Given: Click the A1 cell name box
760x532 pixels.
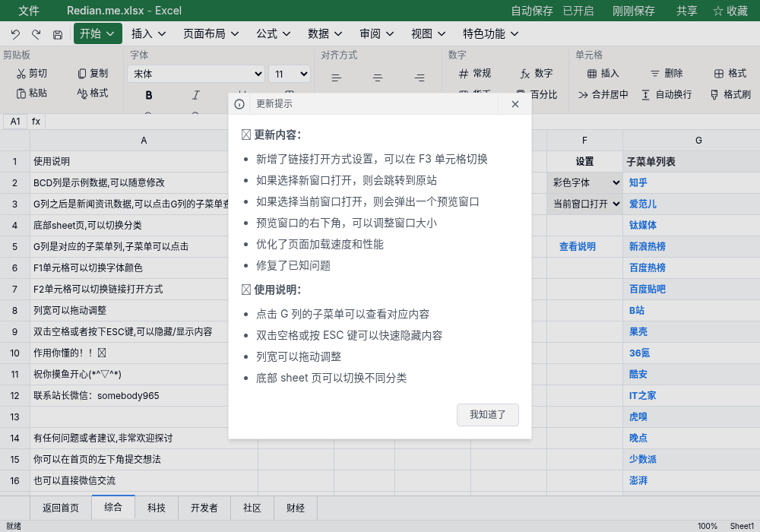Looking at the screenshot, I should (15, 122).
